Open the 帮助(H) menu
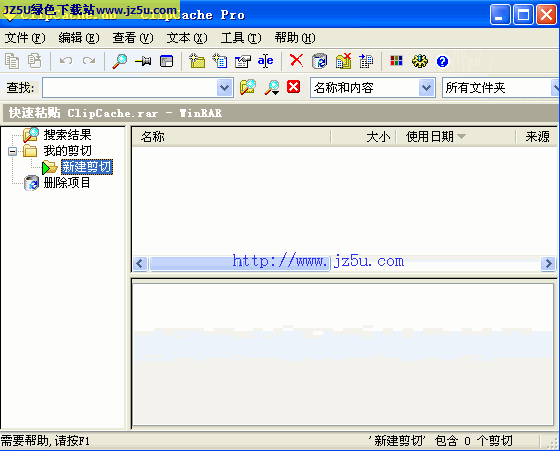The height and width of the screenshot is (451, 560). click(295, 38)
